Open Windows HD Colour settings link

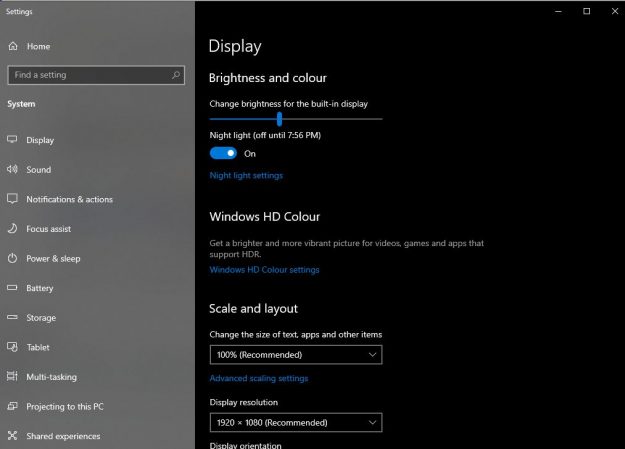click(x=264, y=270)
